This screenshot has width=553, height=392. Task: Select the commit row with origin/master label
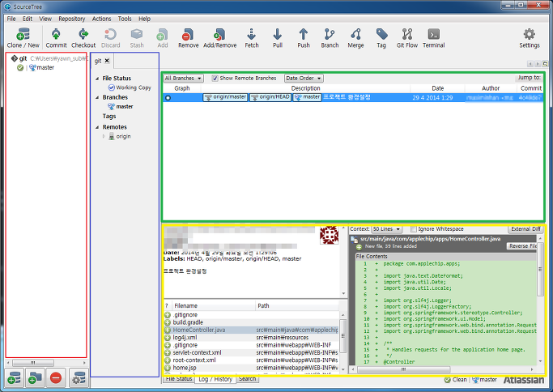pos(353,97)
